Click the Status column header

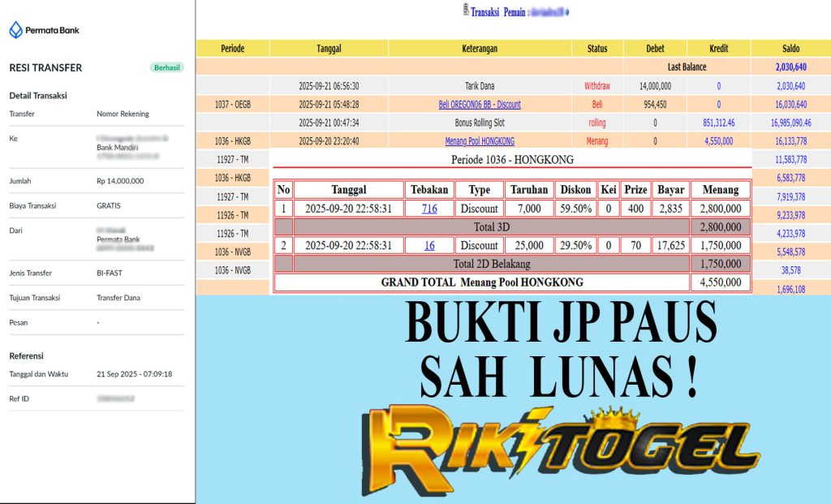click(x=597, y=49)
